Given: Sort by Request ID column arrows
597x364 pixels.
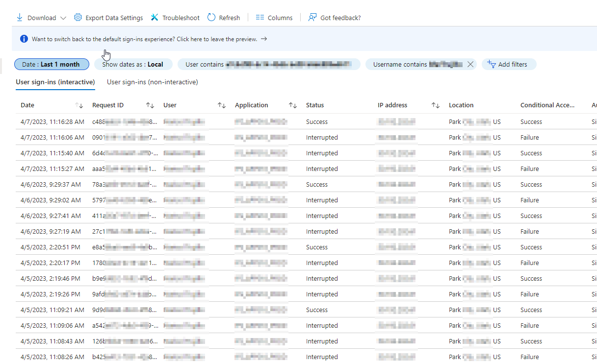Looking at the screenshot, I should [x=150, y=105].
